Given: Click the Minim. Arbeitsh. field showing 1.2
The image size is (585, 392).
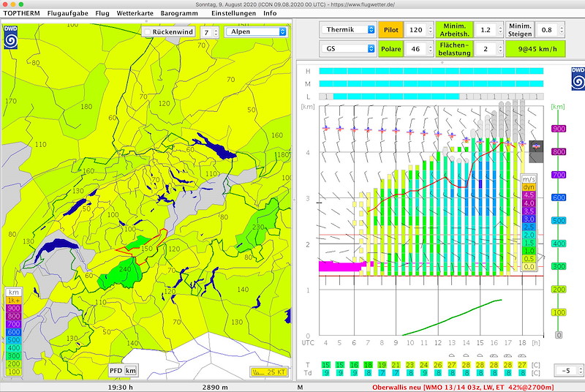Looking at the screenshot, I should click(x=485, y=30).
